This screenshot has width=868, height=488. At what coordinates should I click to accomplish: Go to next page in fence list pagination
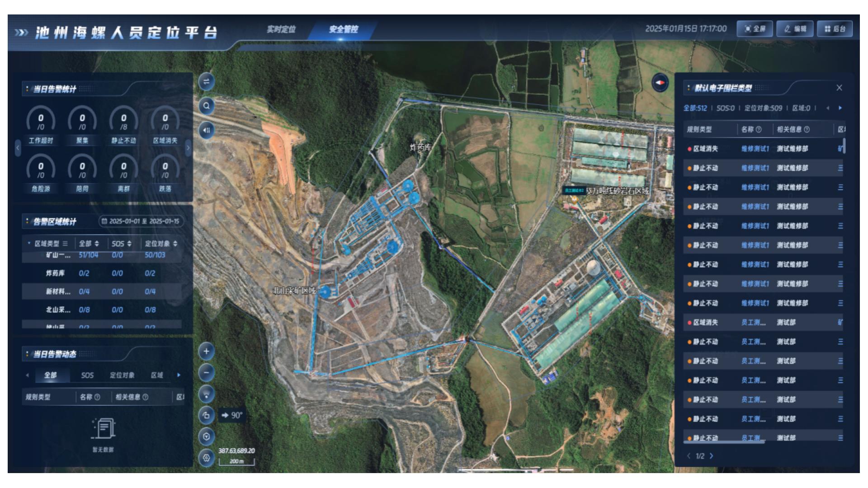click(712, 456)
